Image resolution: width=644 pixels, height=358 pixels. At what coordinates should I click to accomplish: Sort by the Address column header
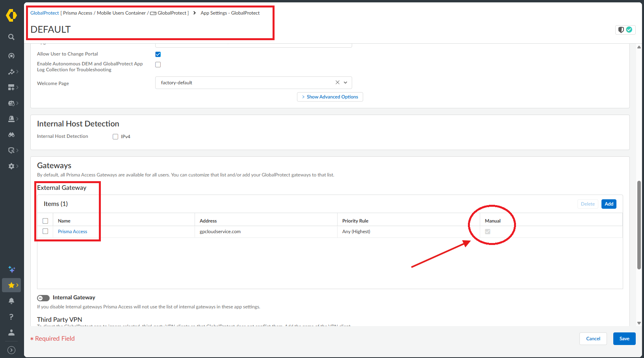208,221
